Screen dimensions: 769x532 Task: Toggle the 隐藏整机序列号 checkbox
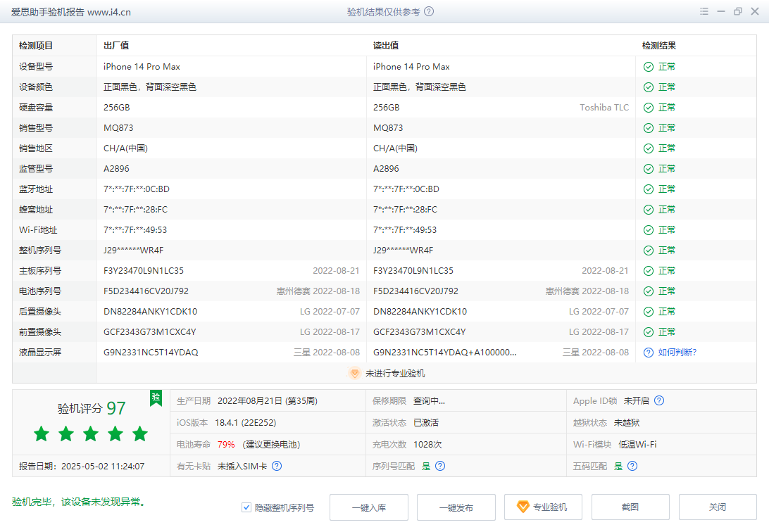246,507
